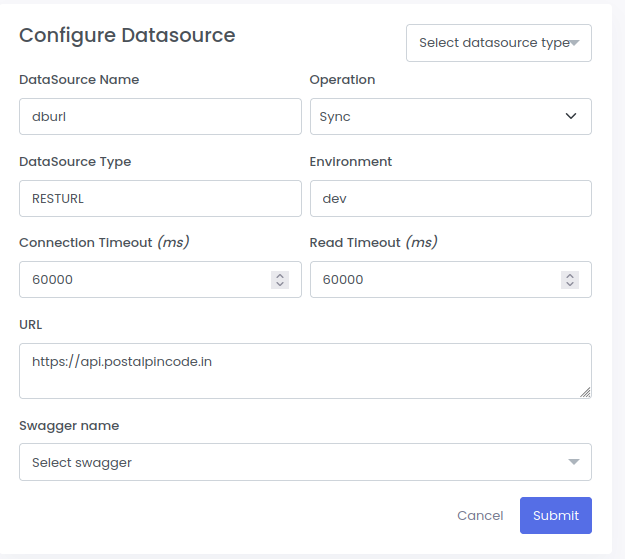The image size is (625, 559).
Task: Open the 'Select datasource type' dropdown
Action: pos(492,43)
